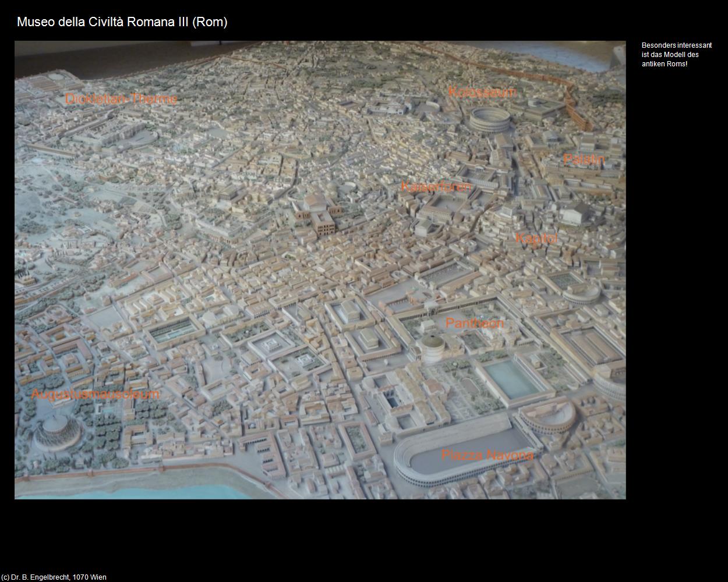
Task: Click the title 'Museo della Civiltà Romana III (Rom)'
Action: click(x=122, y=22)
